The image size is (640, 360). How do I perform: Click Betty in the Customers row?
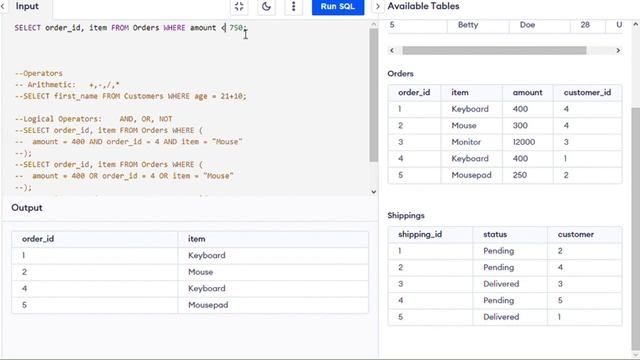468,24
